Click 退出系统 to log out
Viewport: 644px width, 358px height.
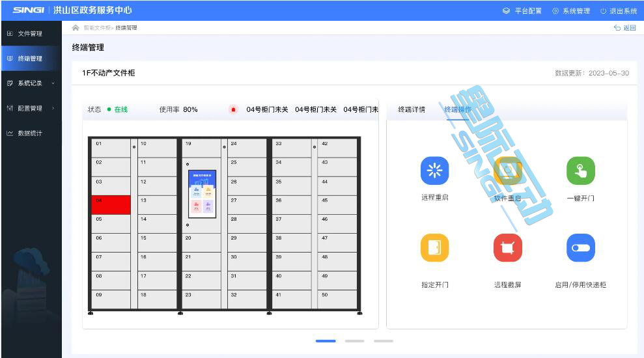[x=618, y=11]
